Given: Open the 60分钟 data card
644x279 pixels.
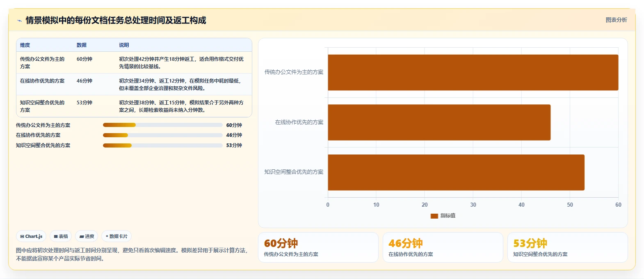Looking at the screenshot, I should pyautogui.click(x=318, y=247).
